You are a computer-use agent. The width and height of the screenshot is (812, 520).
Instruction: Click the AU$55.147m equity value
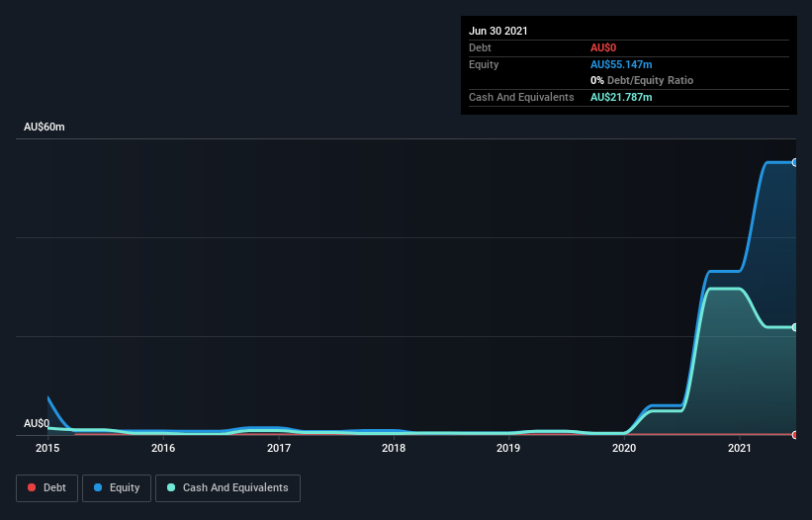pyautogui.click(x=621, y=64)
